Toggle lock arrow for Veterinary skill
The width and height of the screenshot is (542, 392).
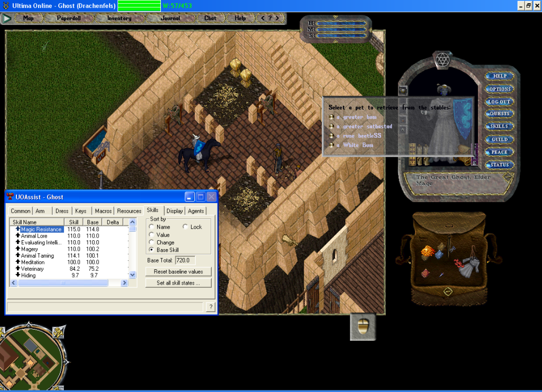pyautogui.click(x=17, y=268)
